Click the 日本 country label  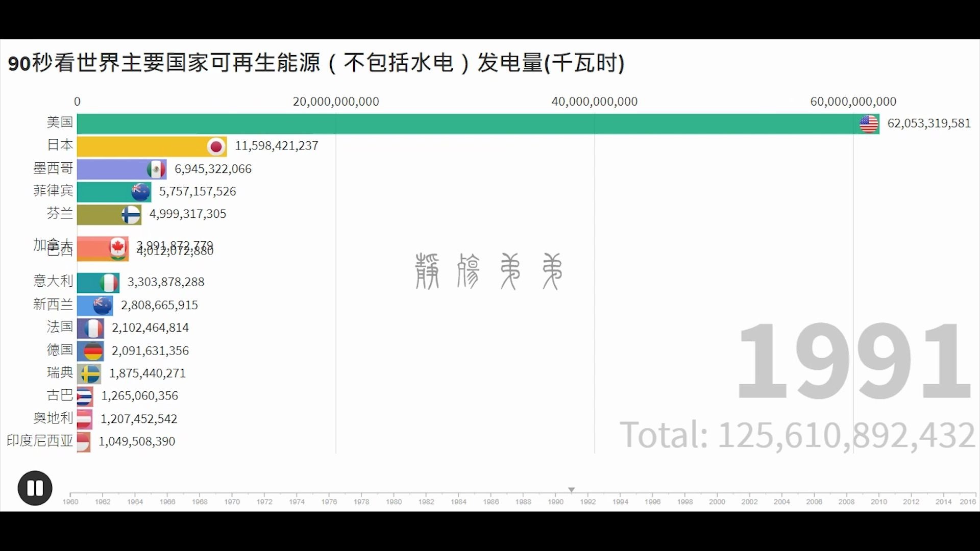coord(60,145)
